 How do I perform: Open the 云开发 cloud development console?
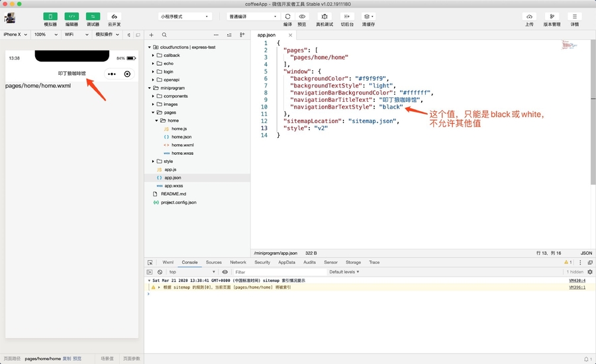(114, 17)
